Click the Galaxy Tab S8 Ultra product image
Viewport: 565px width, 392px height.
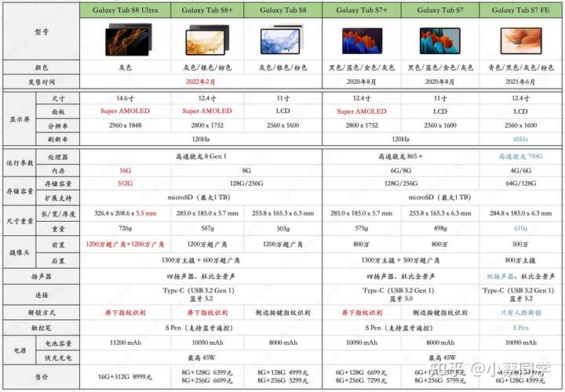(128, 39)
